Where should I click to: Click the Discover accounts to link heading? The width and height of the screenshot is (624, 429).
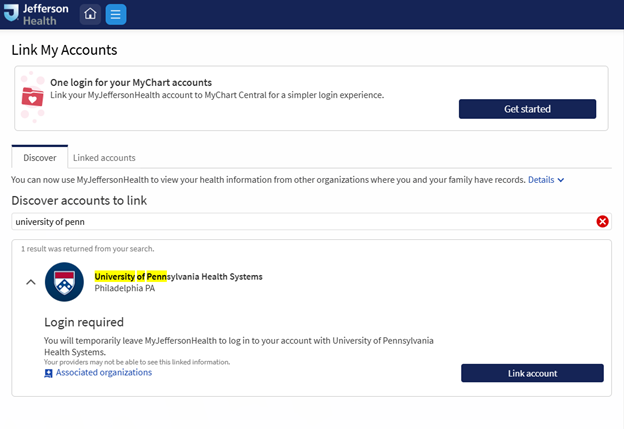(79, 201)
